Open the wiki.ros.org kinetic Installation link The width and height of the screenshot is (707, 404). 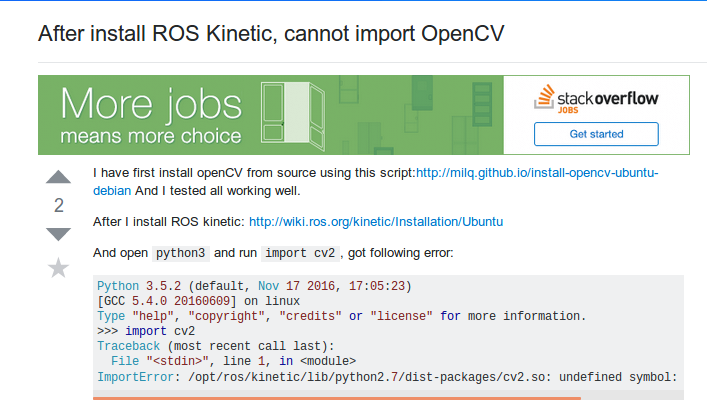click(x=376, y=222)
